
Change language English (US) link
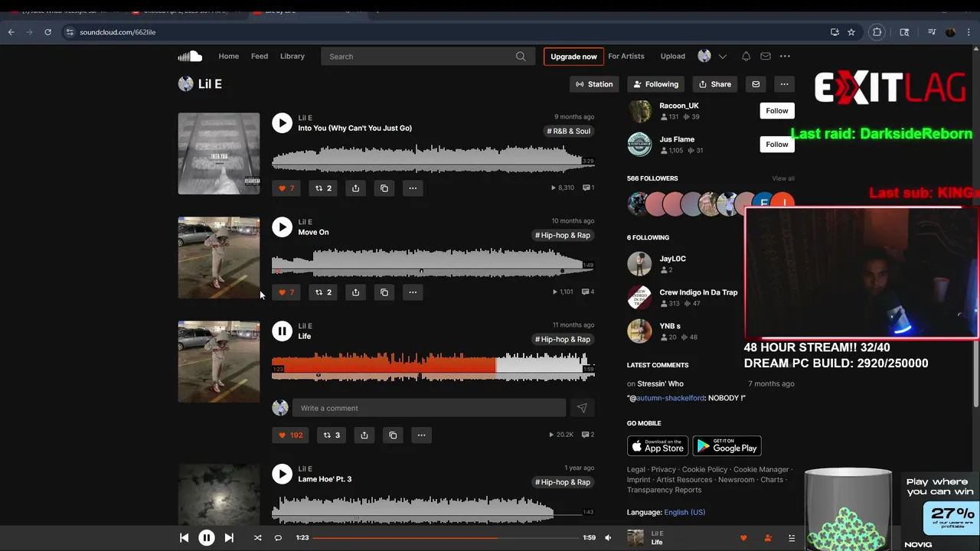click(684, 512)
